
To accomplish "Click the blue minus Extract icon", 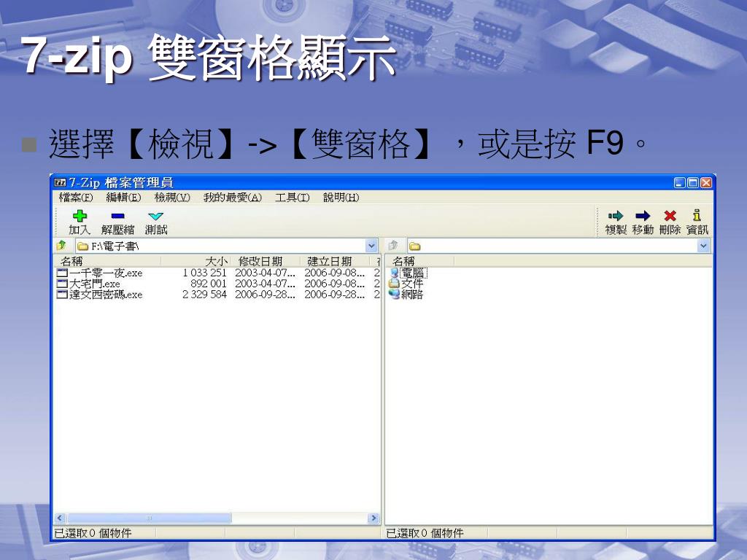I will pyautogui.click(x=117, y=216).
